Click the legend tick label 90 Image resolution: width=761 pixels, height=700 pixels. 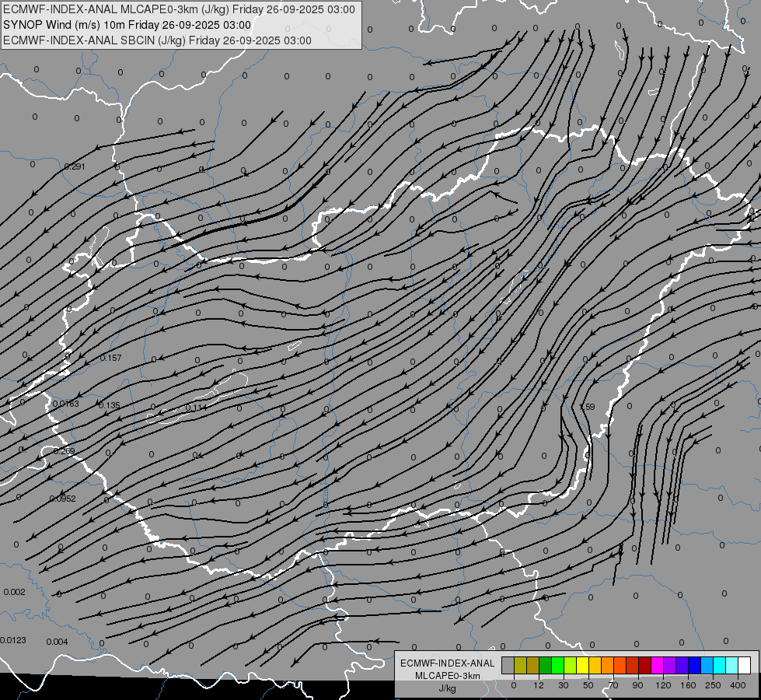[637, 685]
